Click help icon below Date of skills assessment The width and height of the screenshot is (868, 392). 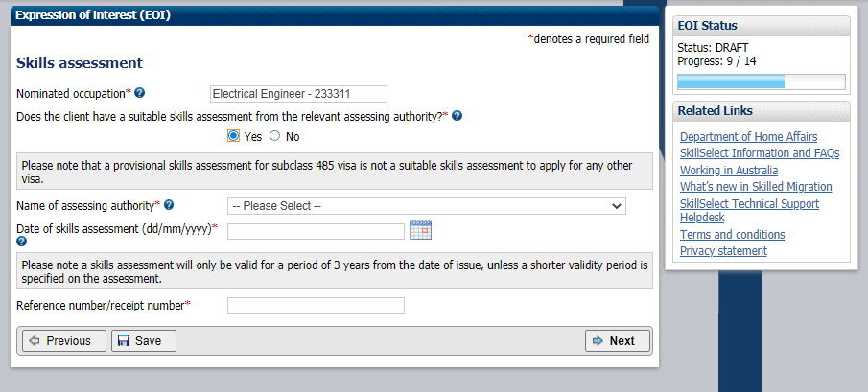point(22,242)
